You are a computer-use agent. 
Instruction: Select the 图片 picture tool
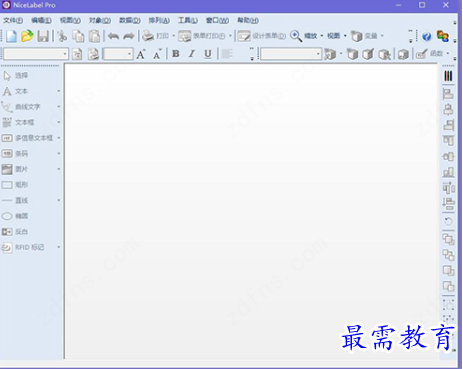(15, 169)
